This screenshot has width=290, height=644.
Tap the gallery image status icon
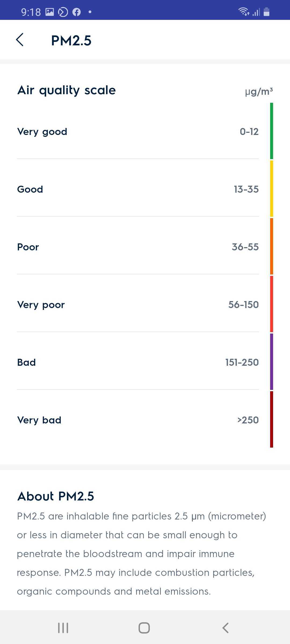[x=50, y=12]
